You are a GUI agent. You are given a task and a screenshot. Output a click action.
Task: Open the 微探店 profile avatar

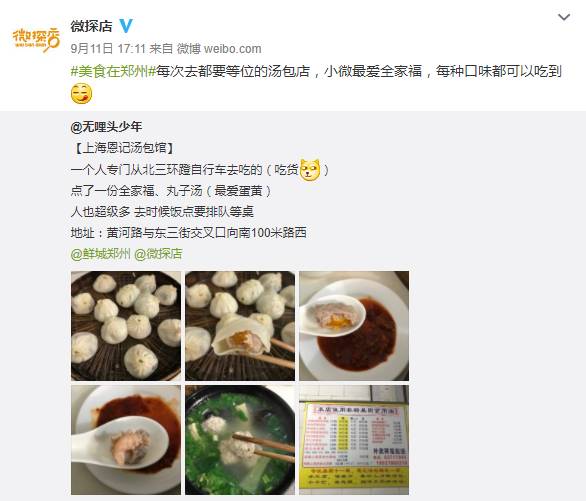pyautogui.click(x=36, y=39)
